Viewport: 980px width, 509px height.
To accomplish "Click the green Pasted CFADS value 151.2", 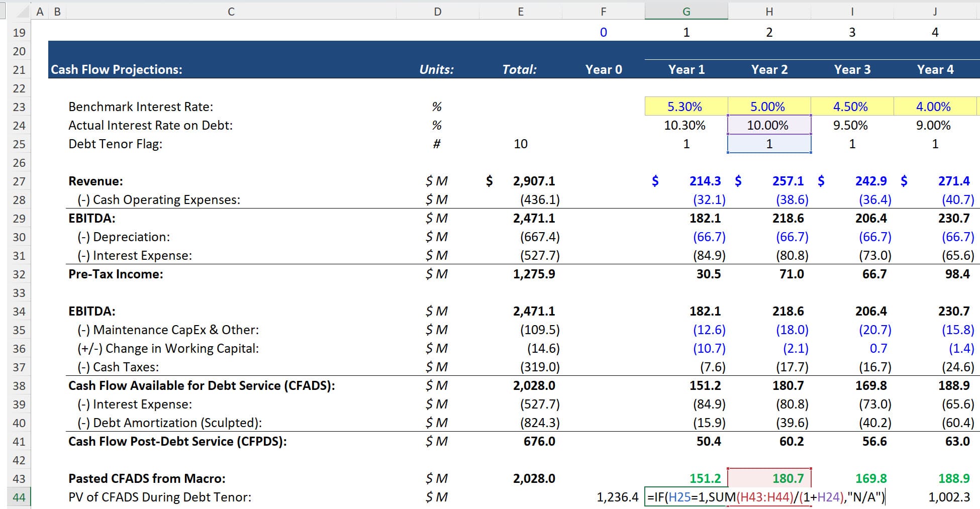I will tap(706, 478).
